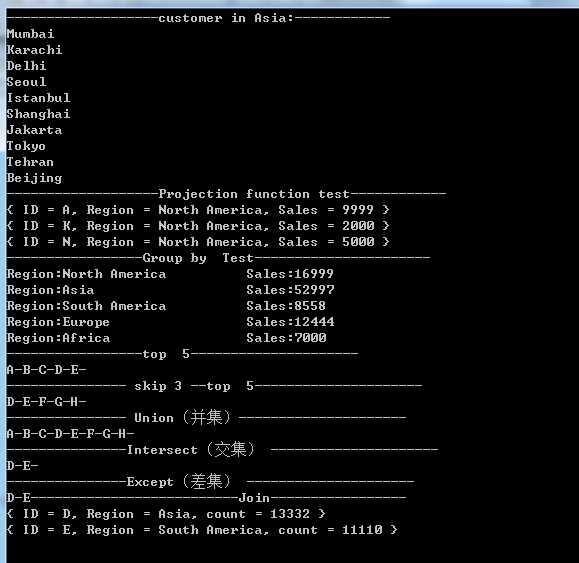The height and width of the screenshot is (563, 579).
Task: Click the output line 'A-B-C-D-E-'
Action: click(x=47, y=370)
